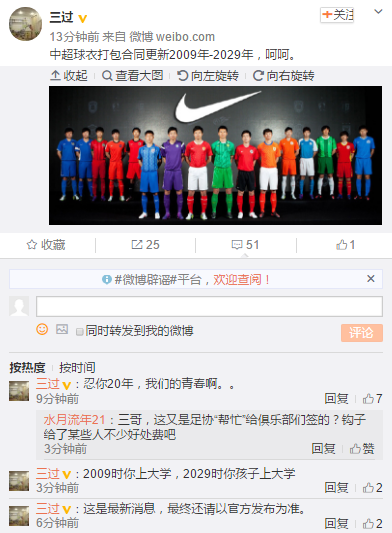Attach a picture using the image icon
Viewport: 392px width, 533px height.
tap(62, 329)
